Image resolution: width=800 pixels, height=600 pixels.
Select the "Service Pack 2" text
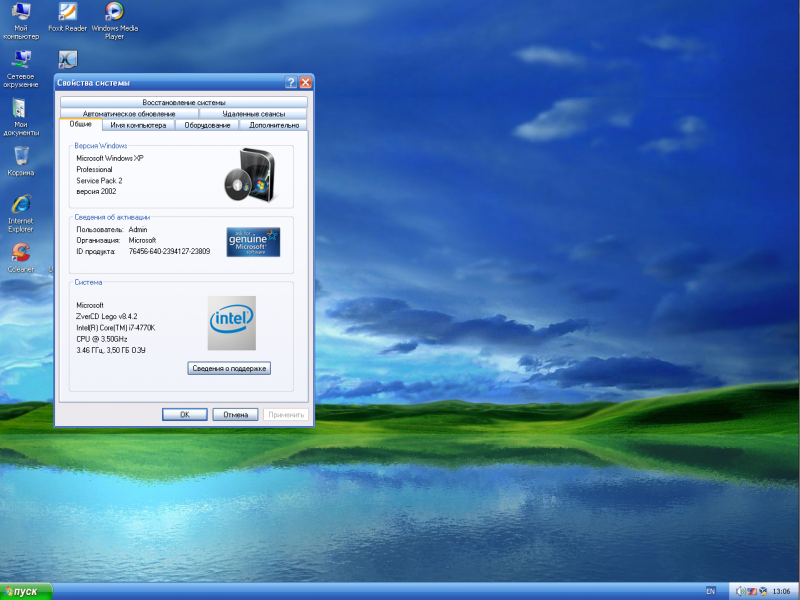(x=99, y=181)
